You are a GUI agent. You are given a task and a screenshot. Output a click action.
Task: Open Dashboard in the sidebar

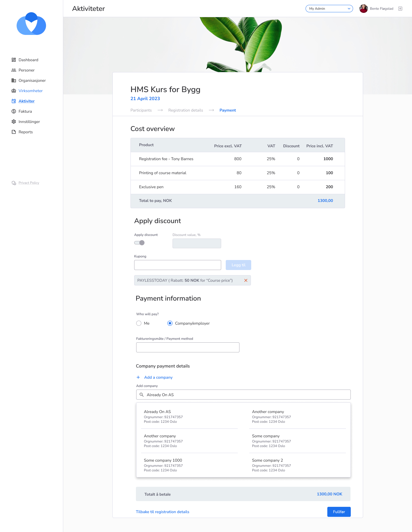click(x=28, y=60)
